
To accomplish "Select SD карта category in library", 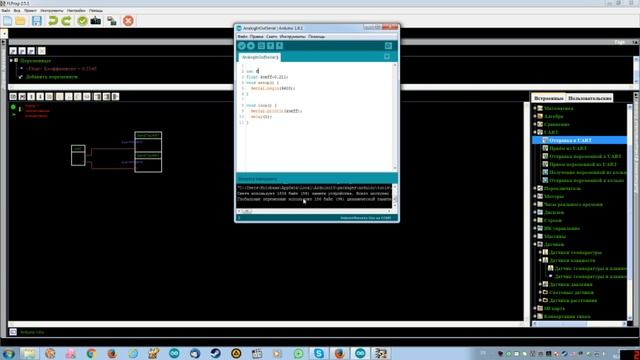I will [554, 308].
